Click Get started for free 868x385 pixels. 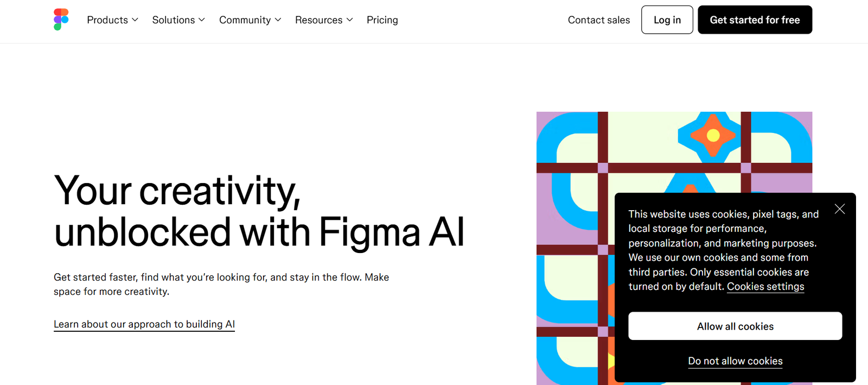point(755,20)
